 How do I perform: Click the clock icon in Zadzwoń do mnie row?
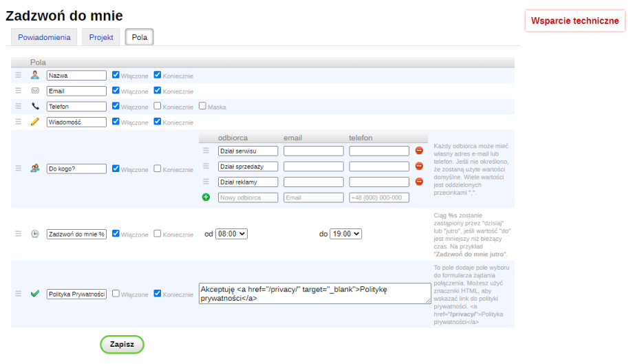coord(35,234)
